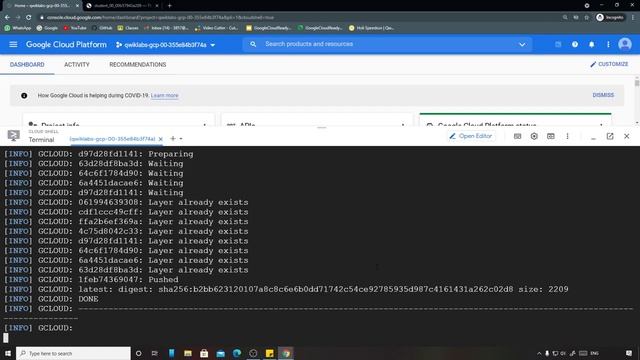Open the Help question mark menu

[x=575, y=44]
